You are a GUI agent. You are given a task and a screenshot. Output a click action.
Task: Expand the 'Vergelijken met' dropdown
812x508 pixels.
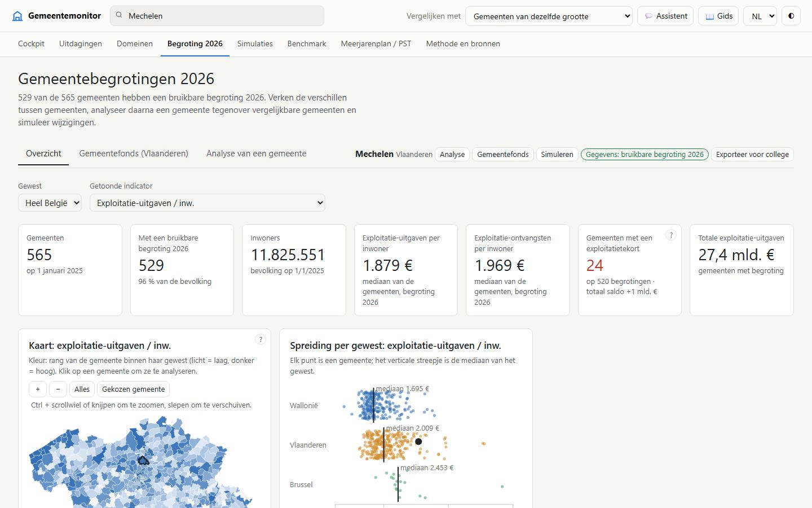[549, 16]
